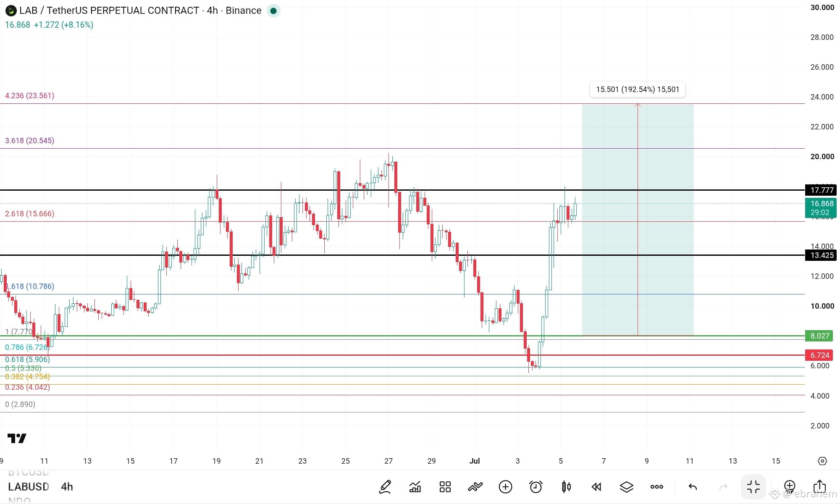The image size is (840, 504).
Task: Toggle the green market status dot
Action: click(273, 10)
